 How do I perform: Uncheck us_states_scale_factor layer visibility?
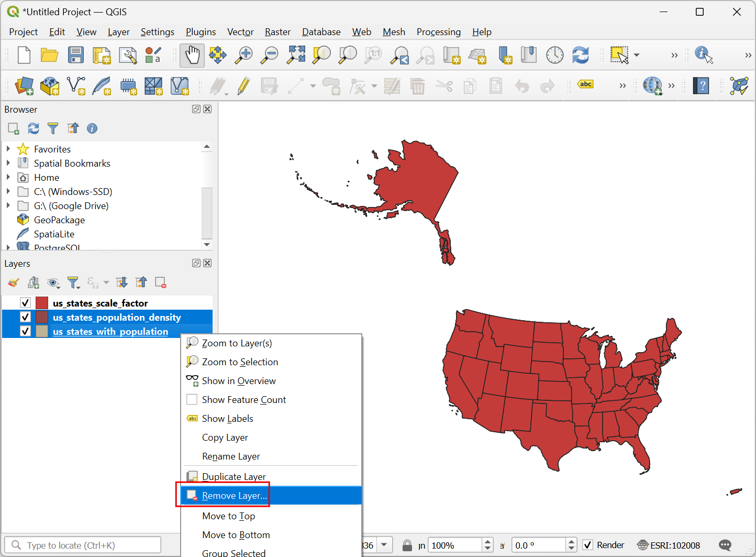tap(25, 303)
